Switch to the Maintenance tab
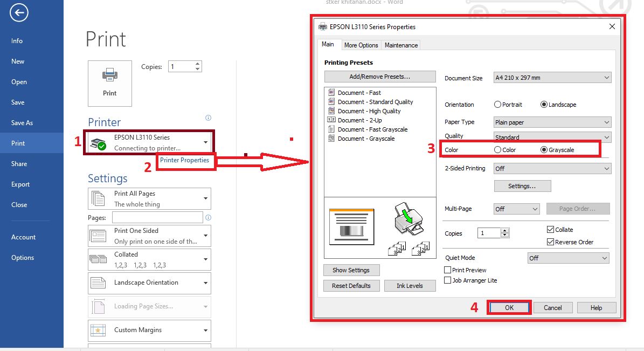 (x=401, y=45)
